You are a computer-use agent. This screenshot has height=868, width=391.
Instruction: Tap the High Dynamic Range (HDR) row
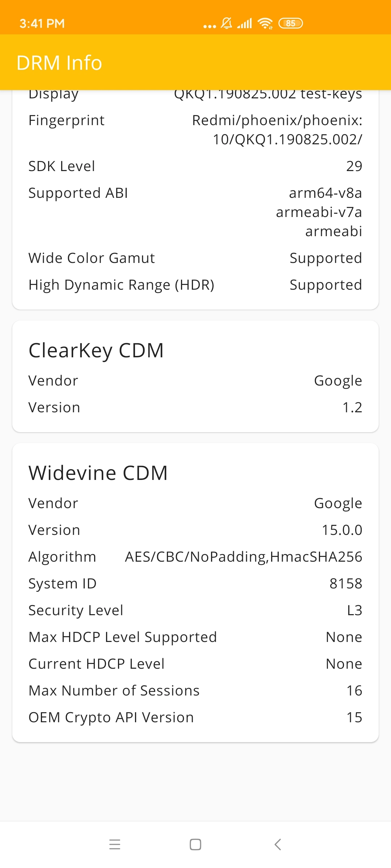pyautogui.click(x=195, y=285)
